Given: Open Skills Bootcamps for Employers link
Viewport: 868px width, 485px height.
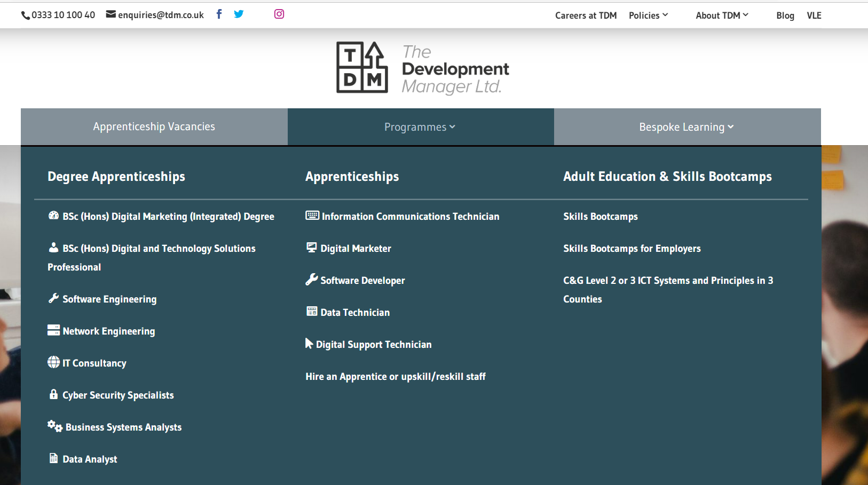Looking at the screenshot, I should click(632, 248).
